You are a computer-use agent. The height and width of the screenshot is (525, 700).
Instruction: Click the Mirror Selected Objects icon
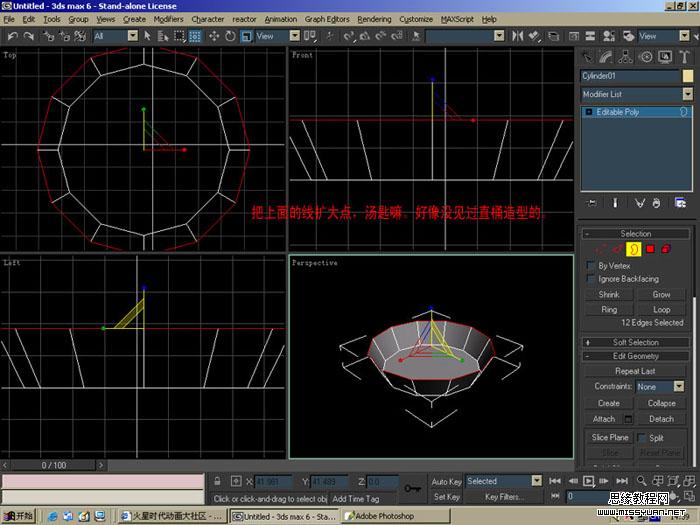[x=517, y=36]
